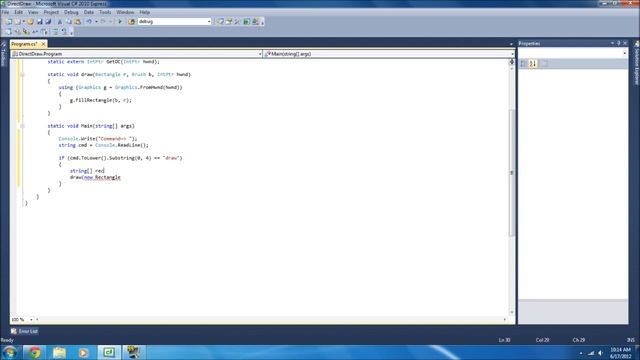Open Windows Explorer from the taskbar

pyautogui.click(x=59, y=352)
